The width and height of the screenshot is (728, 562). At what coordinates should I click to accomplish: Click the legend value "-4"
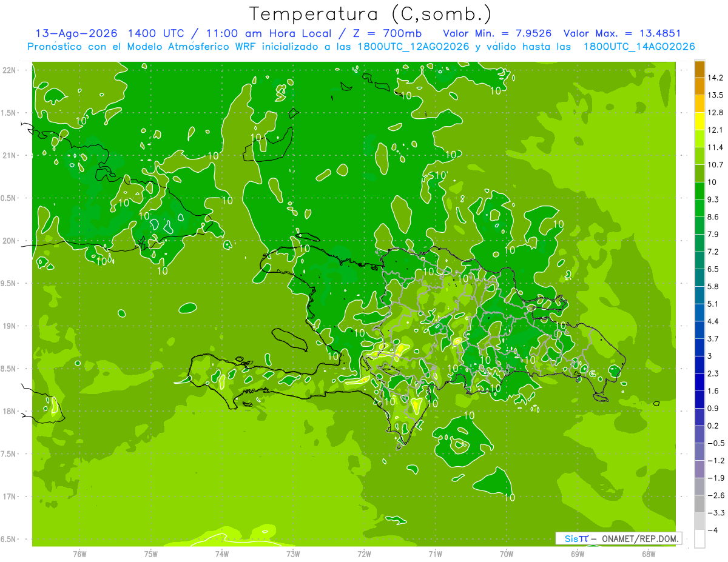point(713,530)
